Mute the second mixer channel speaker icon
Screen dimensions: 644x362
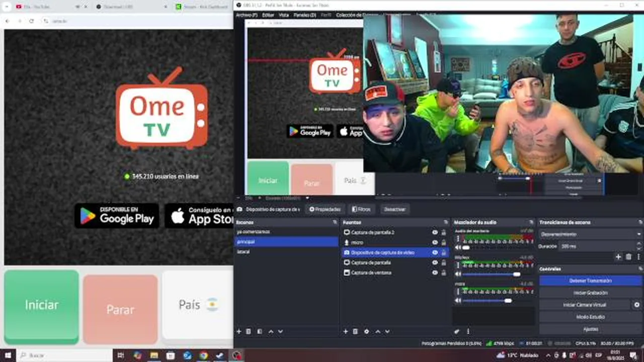click(x=458, y=274)
